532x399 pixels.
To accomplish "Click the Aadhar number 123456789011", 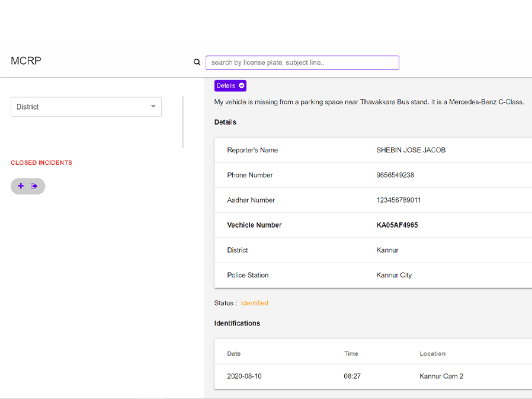I will pos(399,200).
